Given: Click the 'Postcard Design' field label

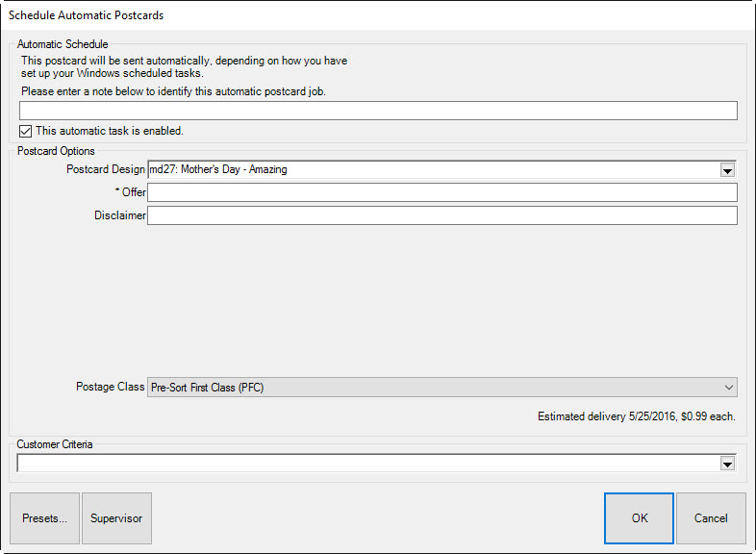Looking at the screenshot, I should point(106,170).
